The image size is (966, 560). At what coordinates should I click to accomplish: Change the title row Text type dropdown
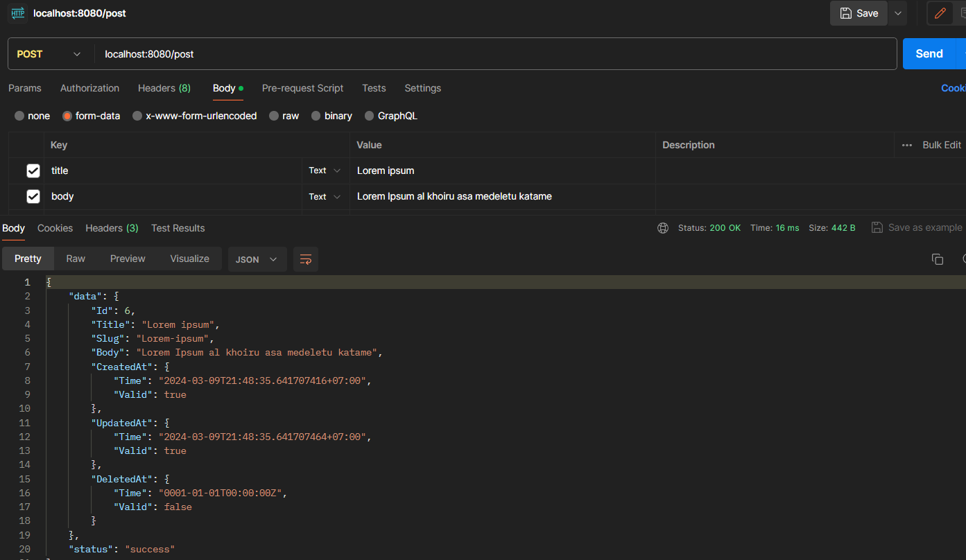325,170
